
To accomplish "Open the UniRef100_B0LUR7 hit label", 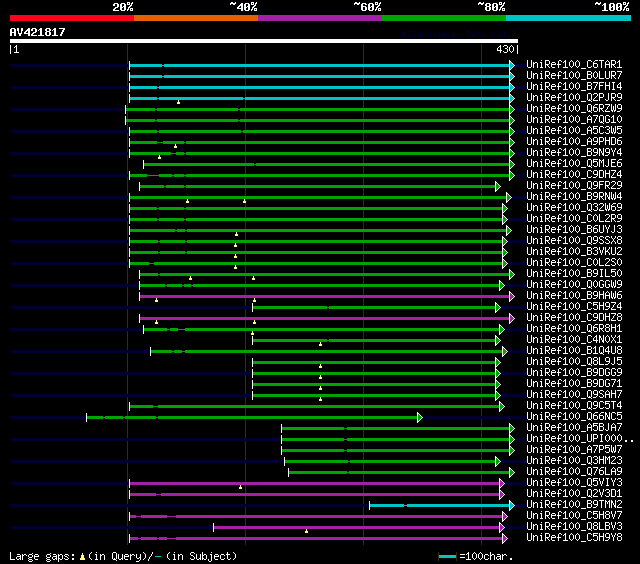I will point(574,75).
